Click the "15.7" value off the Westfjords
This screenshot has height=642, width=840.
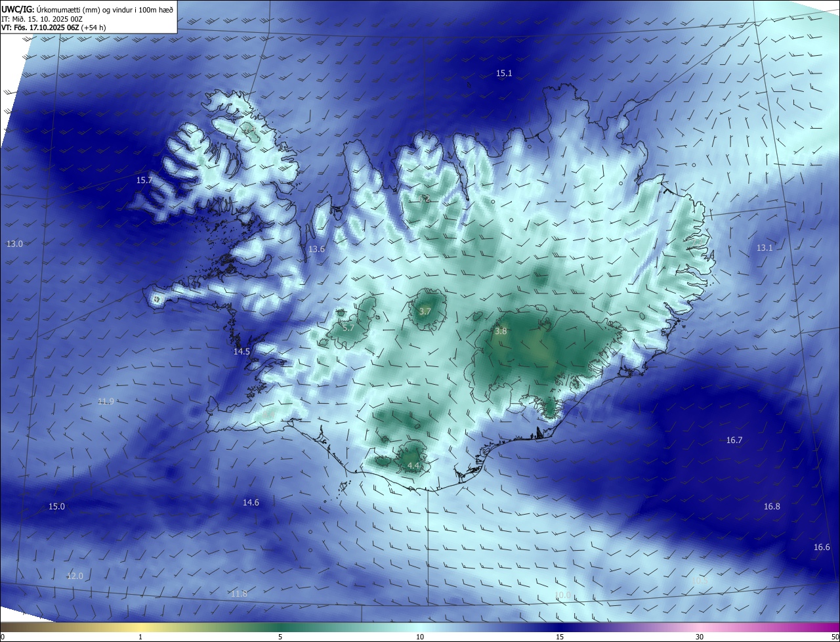(144, 180)
